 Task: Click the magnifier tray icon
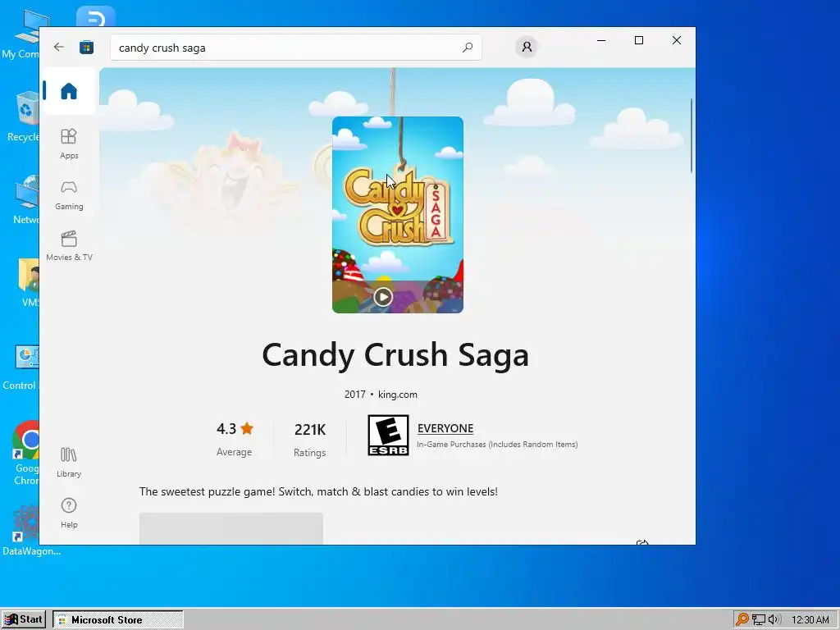pyautogui.click(x=742, y=619)
